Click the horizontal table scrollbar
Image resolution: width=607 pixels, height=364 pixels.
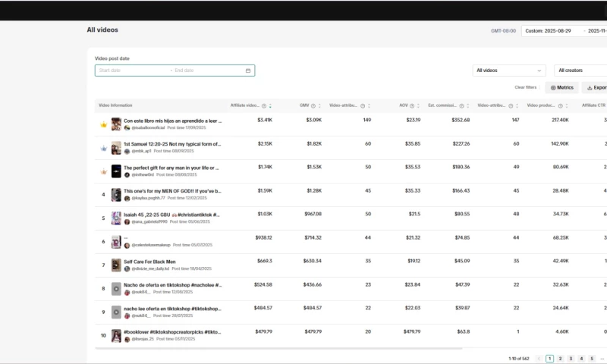[x=278, y=349]
